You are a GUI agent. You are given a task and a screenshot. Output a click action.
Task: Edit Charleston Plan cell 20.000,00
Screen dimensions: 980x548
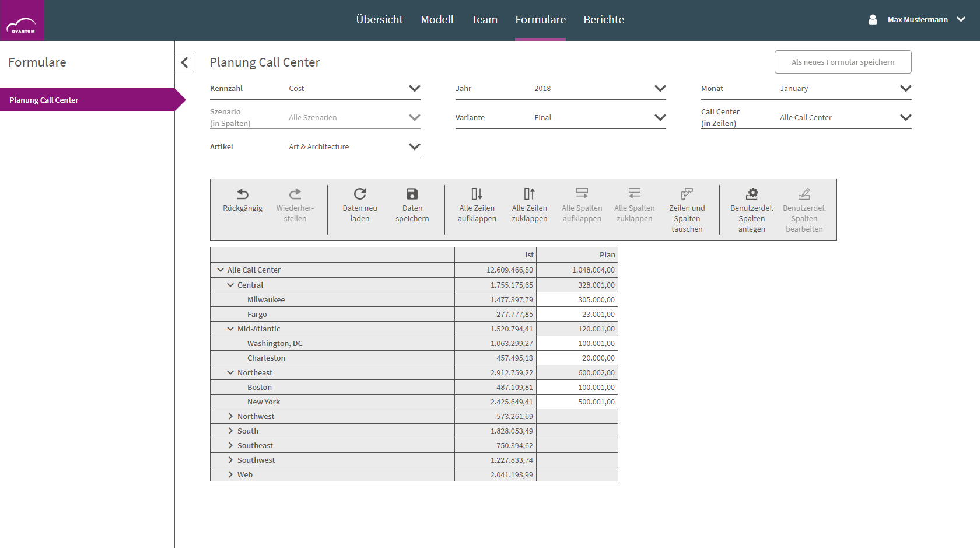click(577, 358)
